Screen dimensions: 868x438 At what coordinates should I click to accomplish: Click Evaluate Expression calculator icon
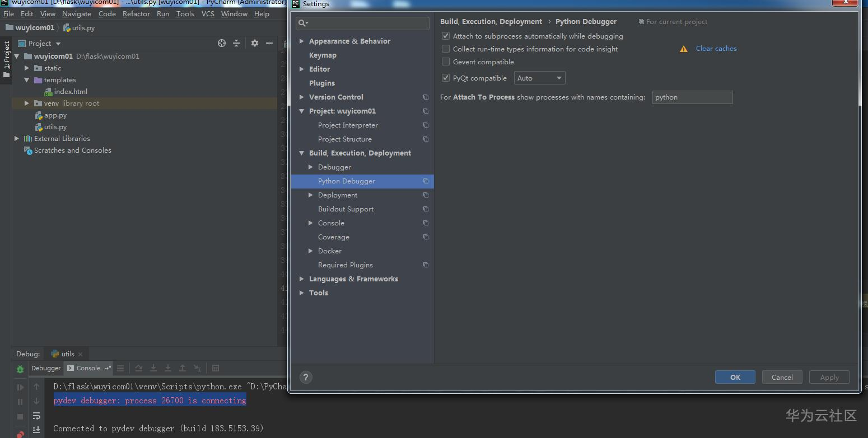pyautogui.click(x=216, y=368)
